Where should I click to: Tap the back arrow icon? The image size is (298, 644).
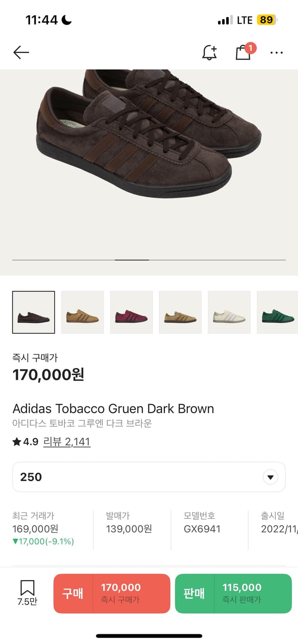21,52
